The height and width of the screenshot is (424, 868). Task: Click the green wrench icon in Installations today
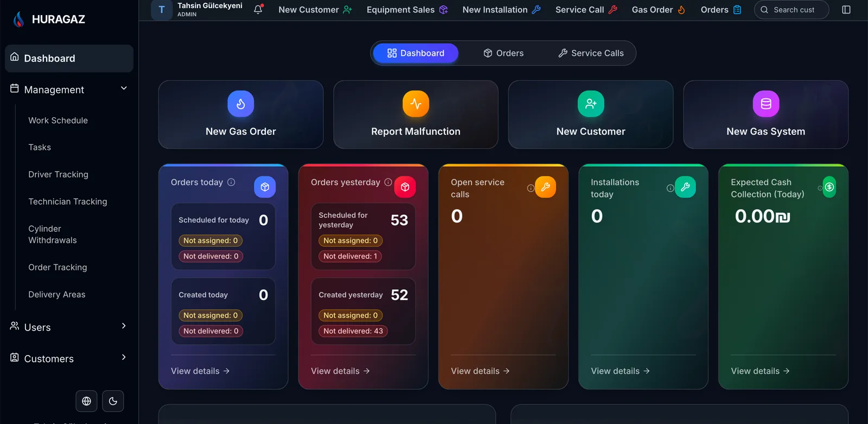(685, 187)
